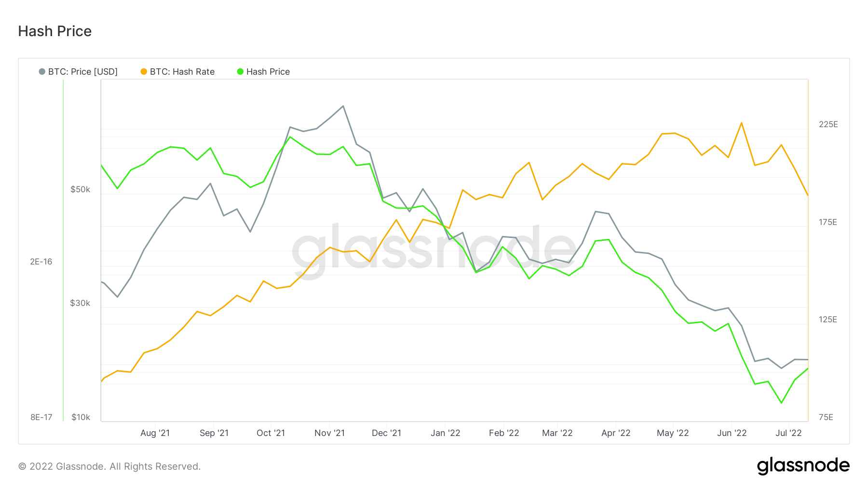Click the gray BTC Price legend dot

pyautogui.click(x=42, y=72)
